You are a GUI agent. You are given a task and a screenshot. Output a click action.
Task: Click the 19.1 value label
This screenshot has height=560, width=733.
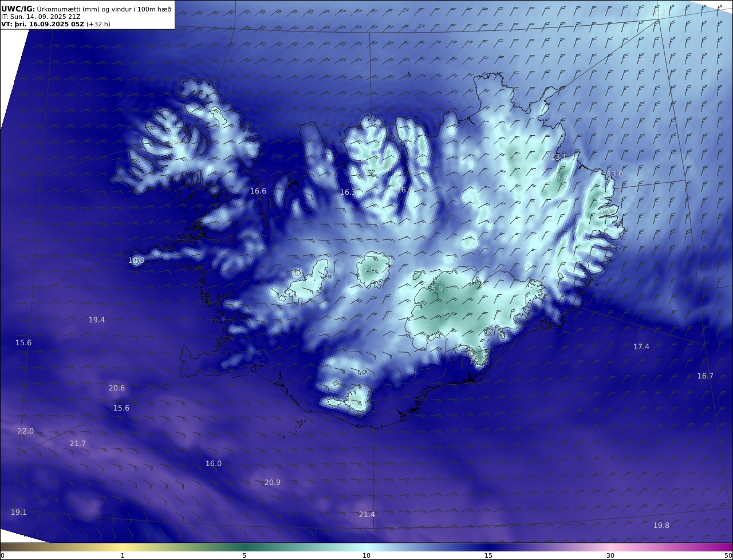click(x=19, y=512)
